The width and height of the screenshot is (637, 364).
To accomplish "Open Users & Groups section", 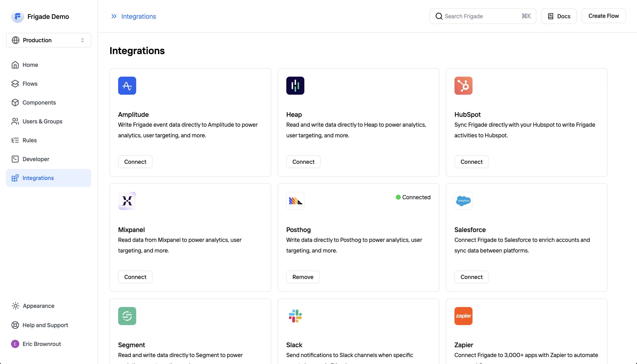I will (x=42, y=122).
